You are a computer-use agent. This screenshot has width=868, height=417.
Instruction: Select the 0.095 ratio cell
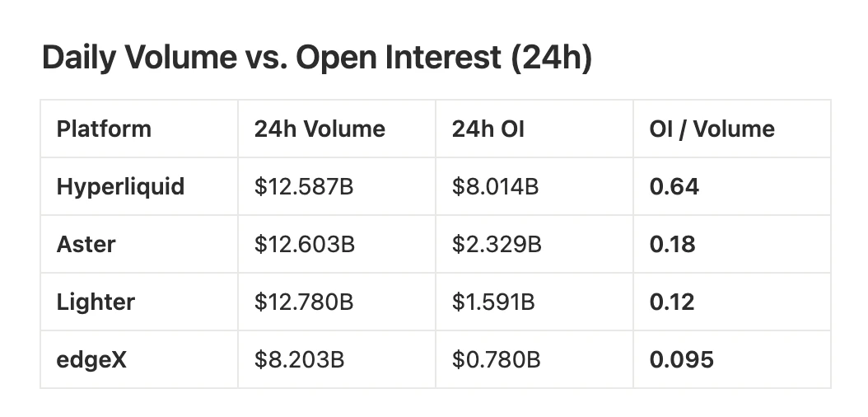point(681,360)
